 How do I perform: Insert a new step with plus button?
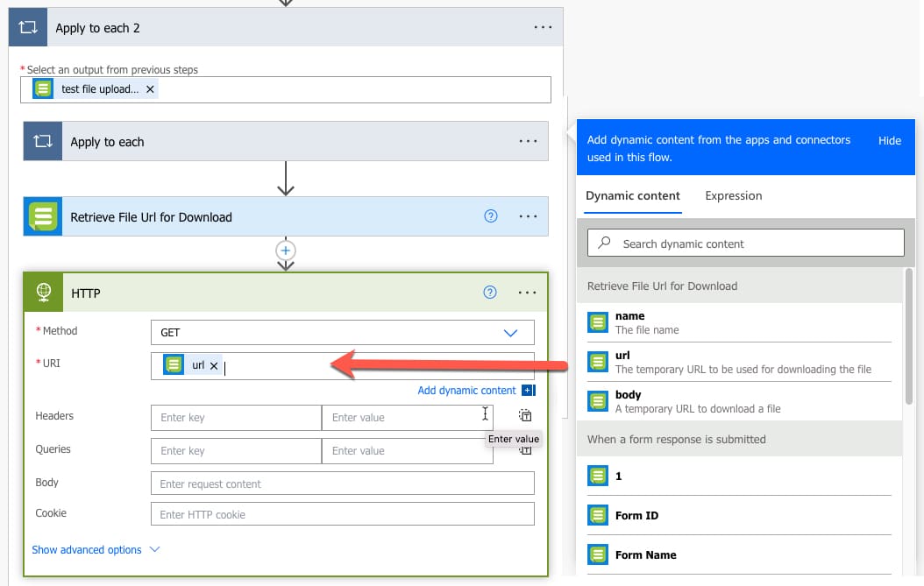tap(285, 251)
